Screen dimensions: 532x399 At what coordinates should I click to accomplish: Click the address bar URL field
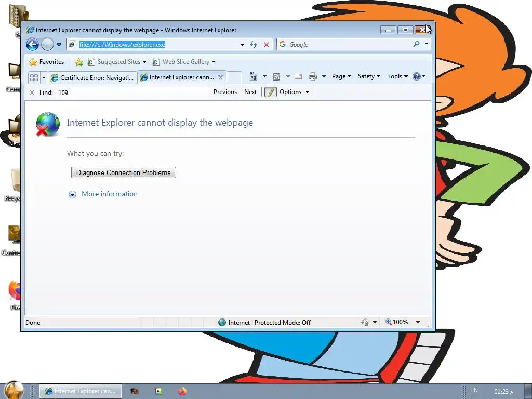(x=158, y=45)
